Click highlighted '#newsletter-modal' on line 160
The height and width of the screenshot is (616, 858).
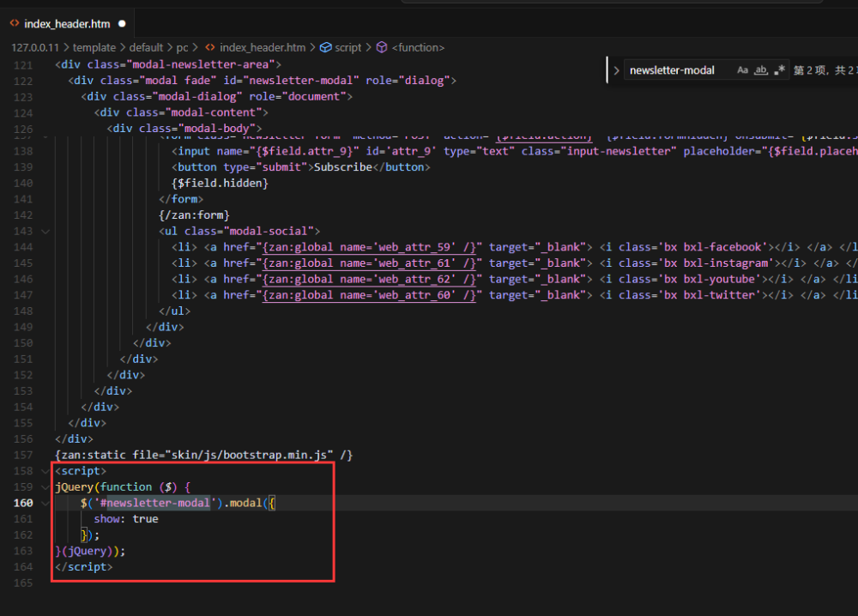point(155,503)
